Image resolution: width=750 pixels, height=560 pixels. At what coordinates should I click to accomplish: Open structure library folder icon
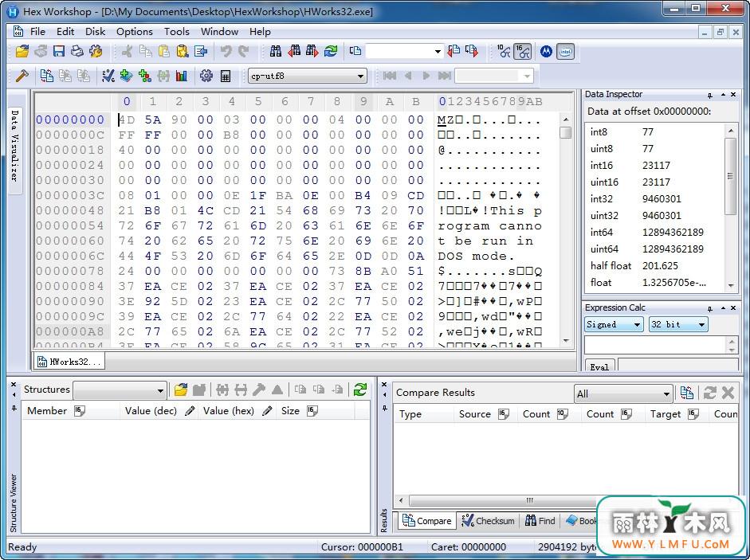point(180,390)
